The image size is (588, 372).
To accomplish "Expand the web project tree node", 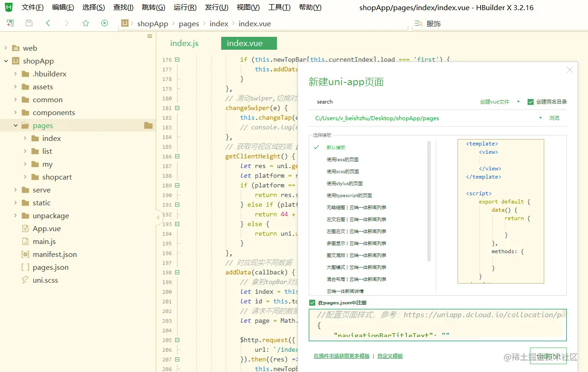I will (x=6, y=48).
